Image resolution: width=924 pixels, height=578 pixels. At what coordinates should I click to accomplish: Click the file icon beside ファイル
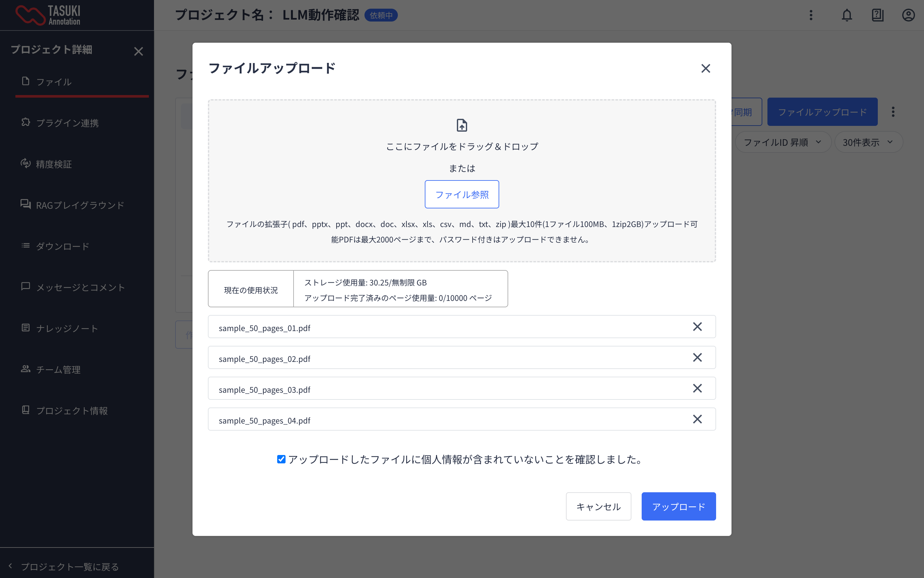pos(26,81)
